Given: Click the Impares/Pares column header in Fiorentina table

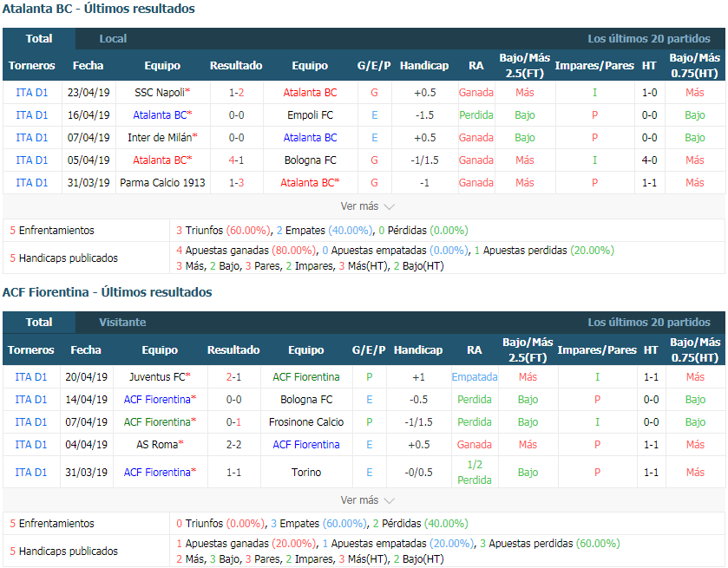Looking at the screenshot, I should tap(597, 349).
